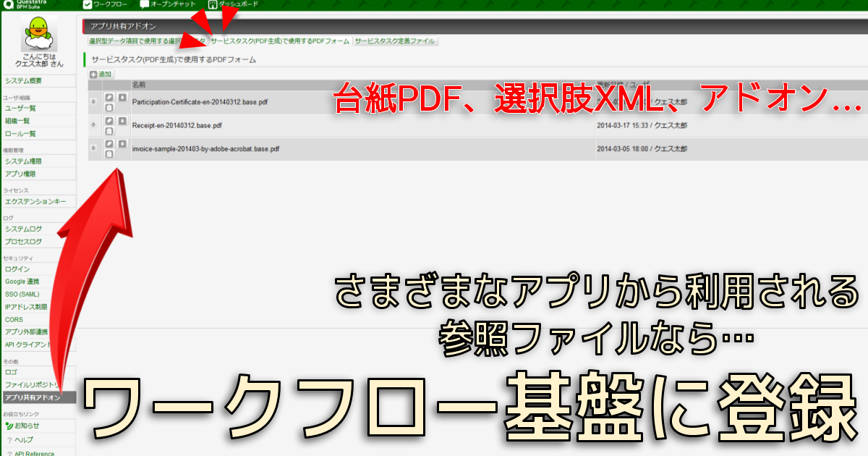Switch to サービスタスク(PDF生成)で使用するPDFフォーム tab
The height and width of the screenshot is (456, 868).
coord(281,41)
